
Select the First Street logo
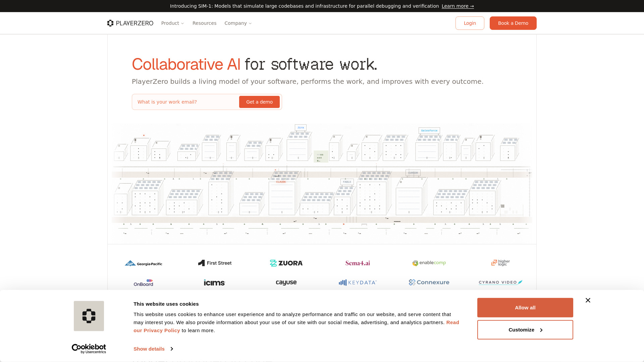coord(215,263)
